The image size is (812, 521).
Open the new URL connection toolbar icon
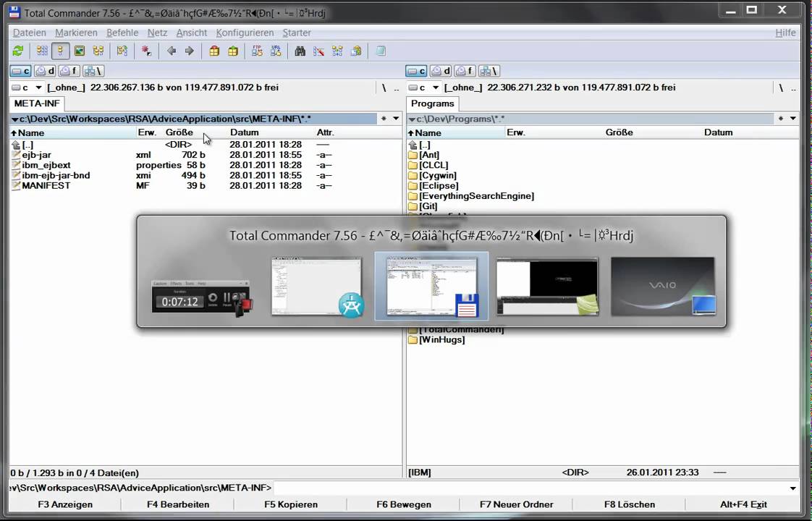point(276,51)
